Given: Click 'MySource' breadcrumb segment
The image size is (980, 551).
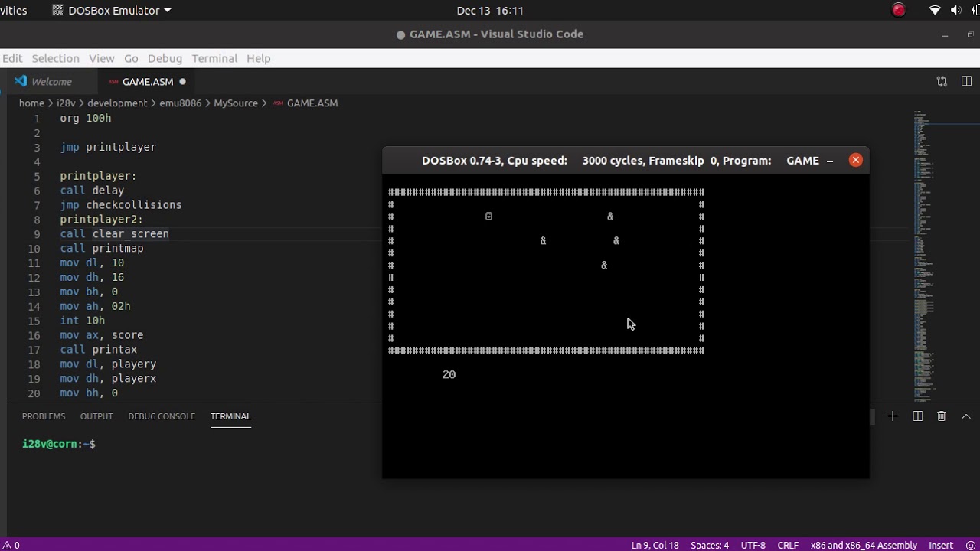Looking at the screenshot, I should coord(236,103).
